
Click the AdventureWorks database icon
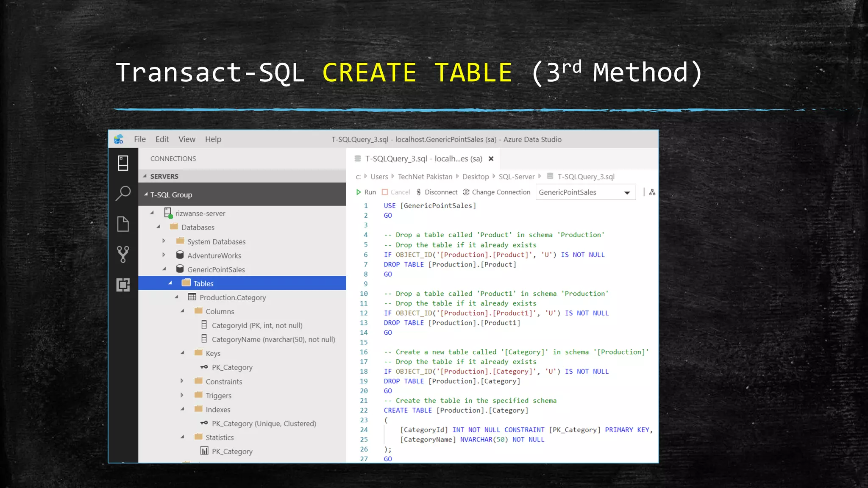[180, 255]
